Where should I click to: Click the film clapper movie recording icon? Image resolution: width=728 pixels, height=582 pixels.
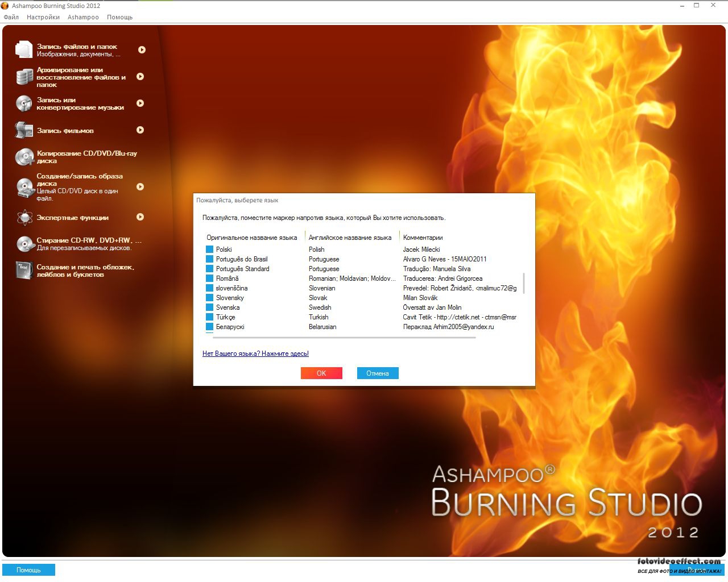click(x=24, y=130)
